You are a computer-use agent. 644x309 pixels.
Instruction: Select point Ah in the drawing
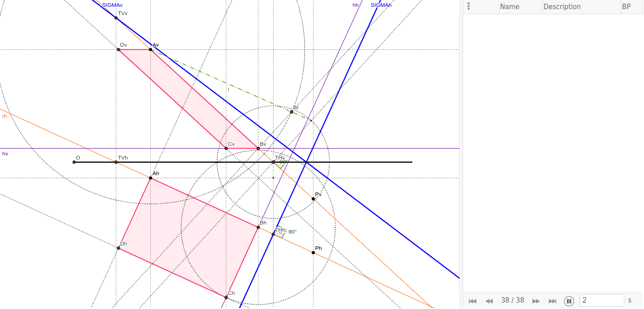pyautogui.click(x=150, y=178)
